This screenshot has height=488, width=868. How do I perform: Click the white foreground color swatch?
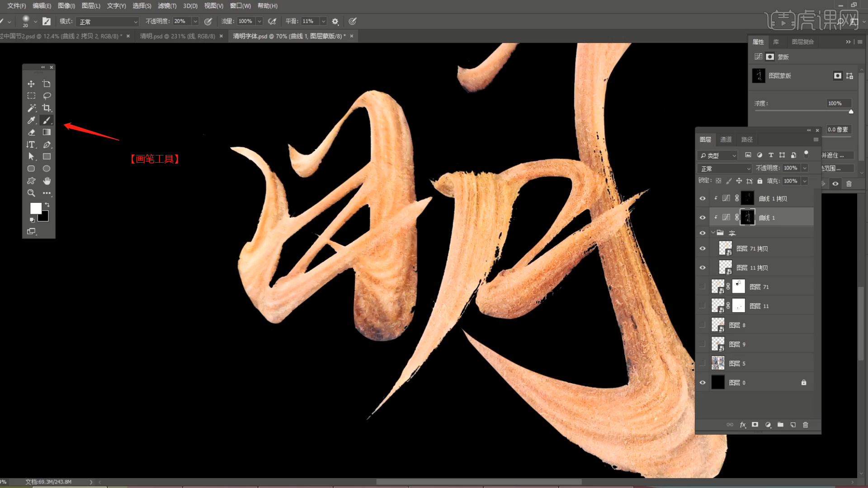(x=35, y=208)
